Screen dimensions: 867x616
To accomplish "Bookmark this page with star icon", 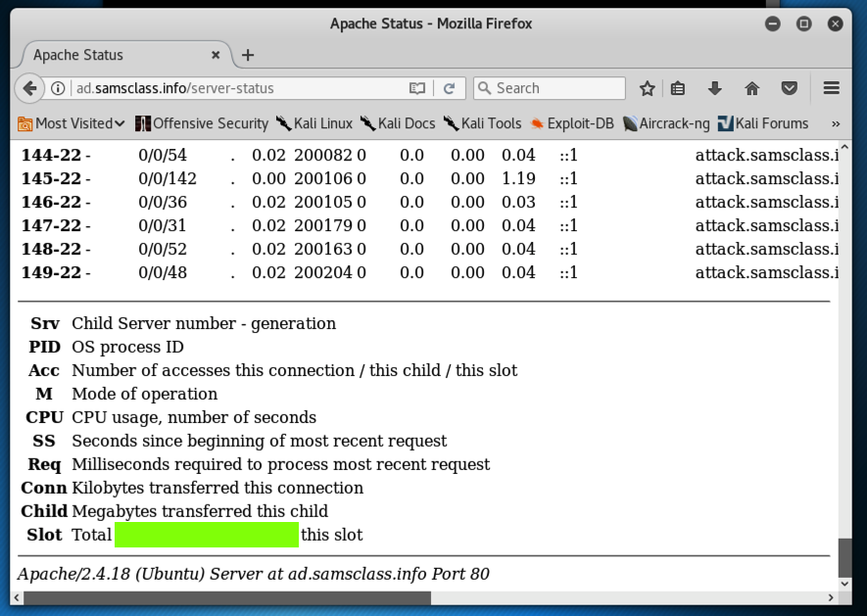I will point(647,88).
